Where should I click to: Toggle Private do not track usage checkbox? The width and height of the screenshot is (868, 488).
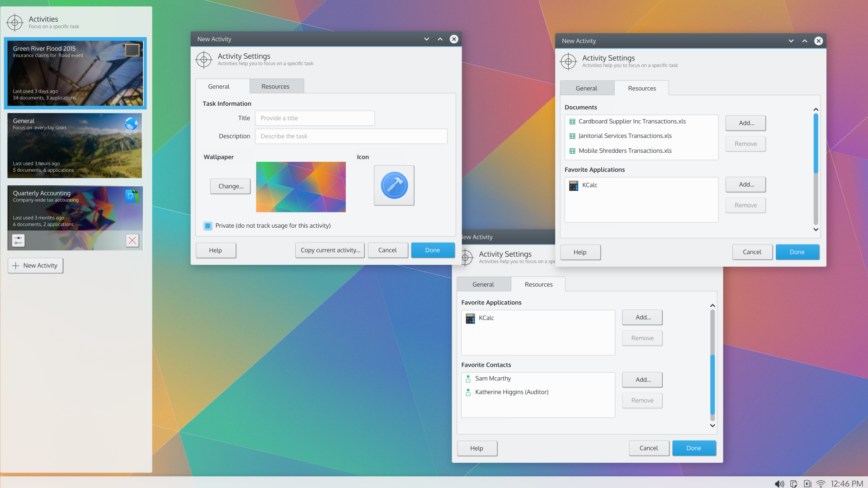click(208, 226)
